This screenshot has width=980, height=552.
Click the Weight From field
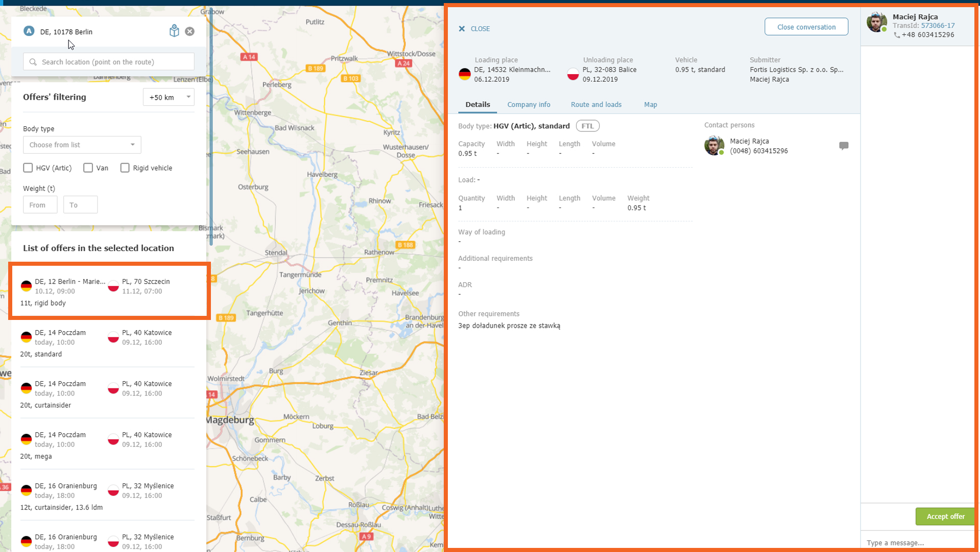(x=40, y=205)
